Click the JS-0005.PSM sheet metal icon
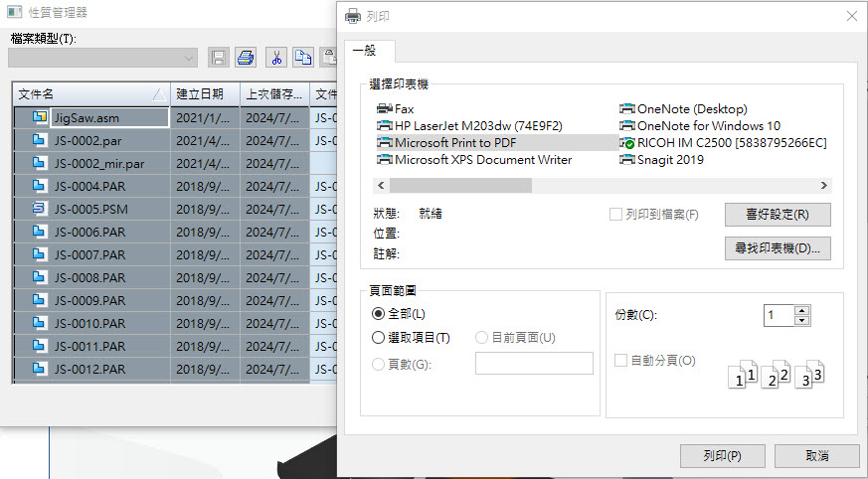Viewport: 868px width, 479px height. 39,209
